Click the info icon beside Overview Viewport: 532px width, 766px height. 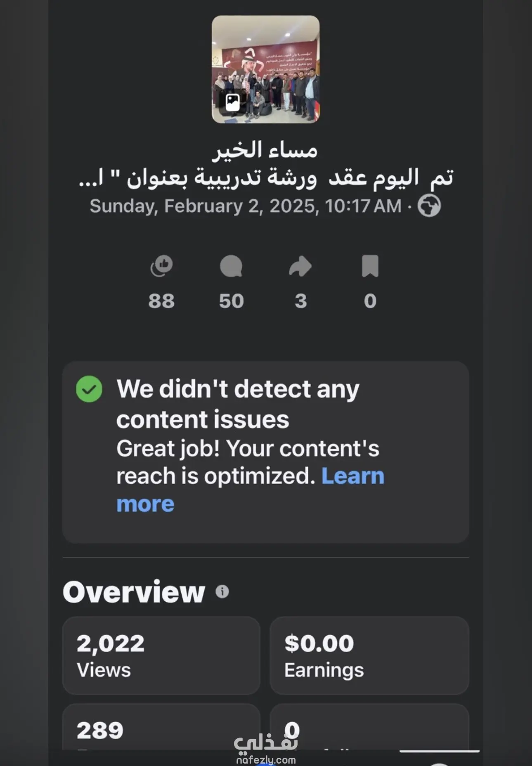[x=222, y=592]
